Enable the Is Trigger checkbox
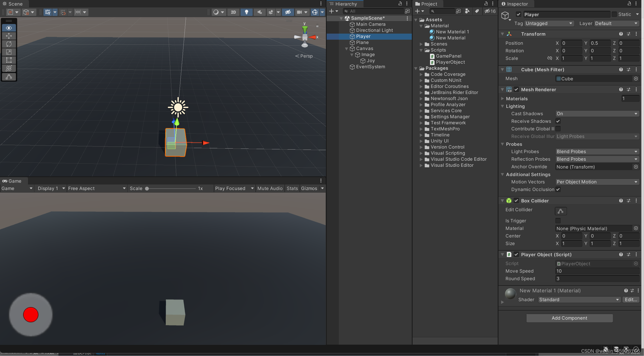 558,221
